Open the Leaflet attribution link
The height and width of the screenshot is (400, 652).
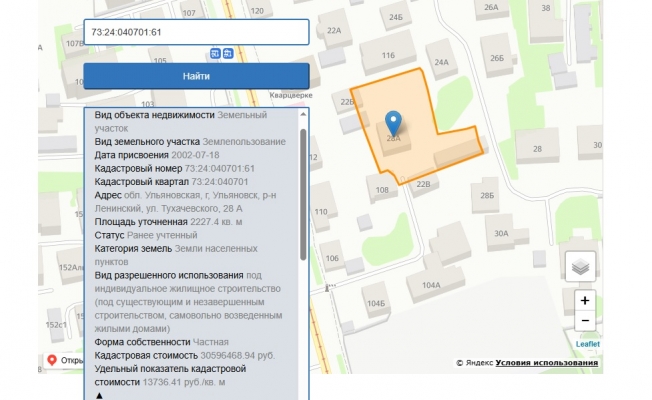point(587,343)
